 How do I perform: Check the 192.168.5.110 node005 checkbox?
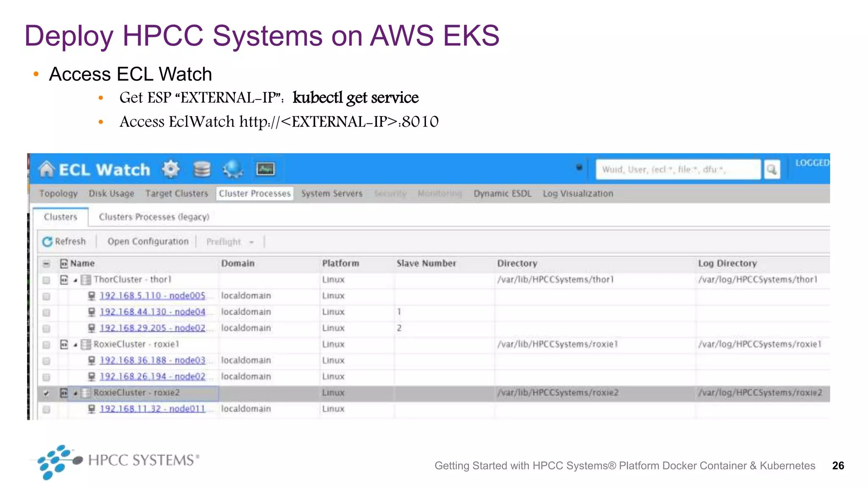tap(46, 296)
